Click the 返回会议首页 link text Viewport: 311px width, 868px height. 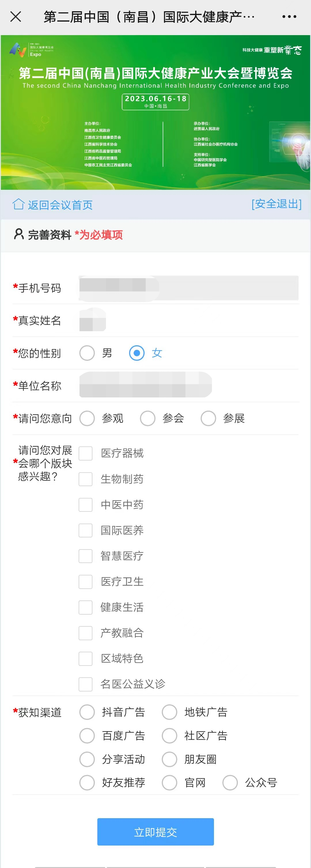[60, 205]
